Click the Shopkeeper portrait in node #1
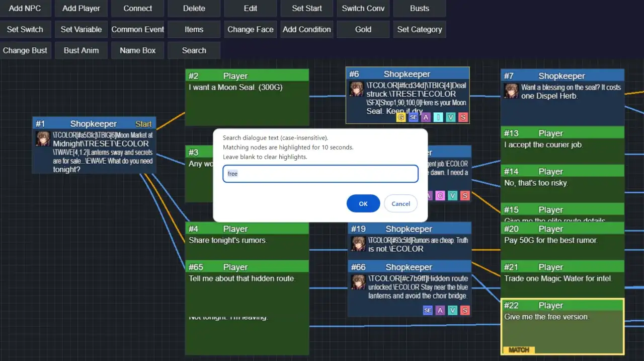 pyautogui.click(x=43, y=139)
